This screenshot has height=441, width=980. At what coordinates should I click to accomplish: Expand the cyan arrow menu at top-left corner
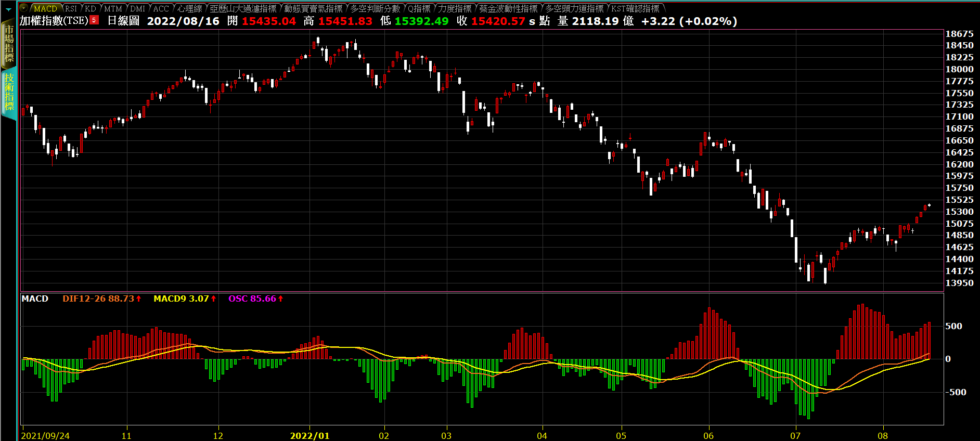point(8,9)
